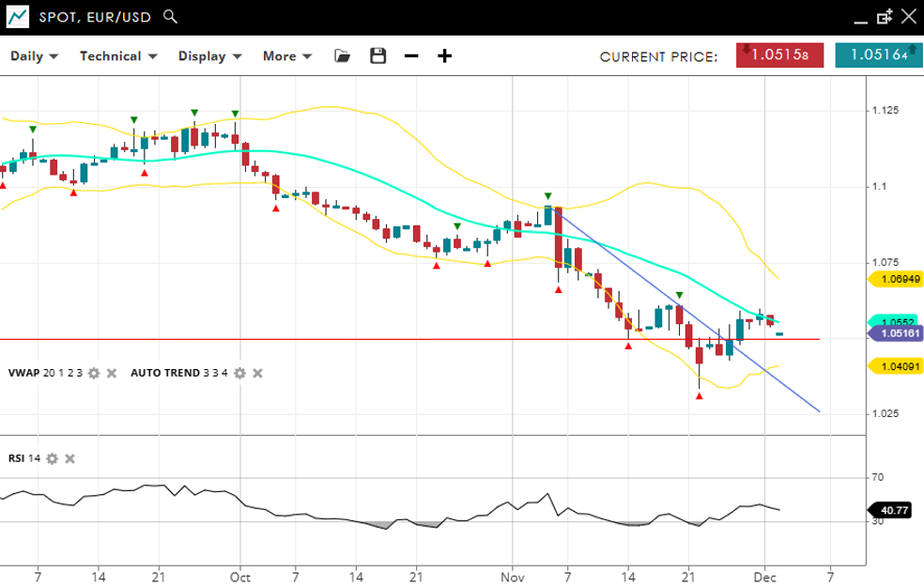
Task: Click the red sell price 1.05158 button
Action: [779, 55]
